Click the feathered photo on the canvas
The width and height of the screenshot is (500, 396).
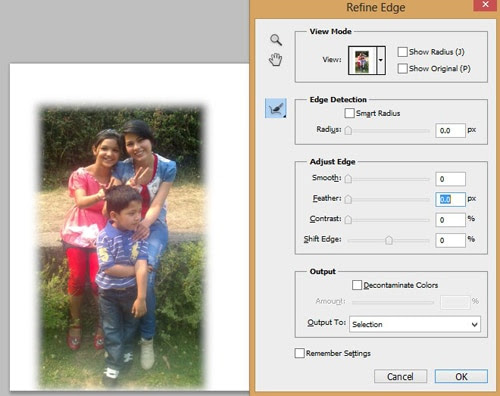pyautogui.click(x=122, y=247)
